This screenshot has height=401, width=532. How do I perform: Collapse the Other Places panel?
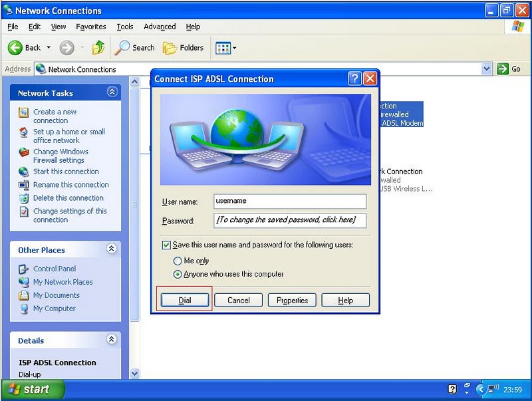coord(112,249)
